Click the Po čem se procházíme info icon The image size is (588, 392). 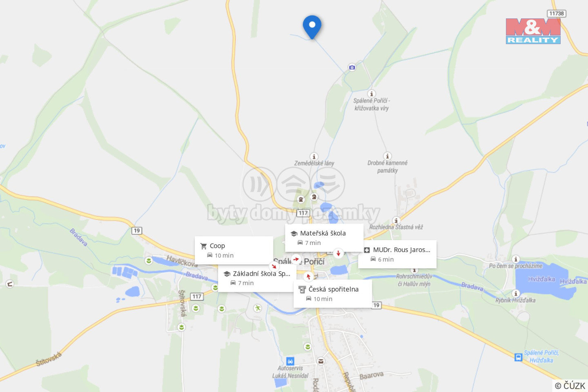pos(516,259)
